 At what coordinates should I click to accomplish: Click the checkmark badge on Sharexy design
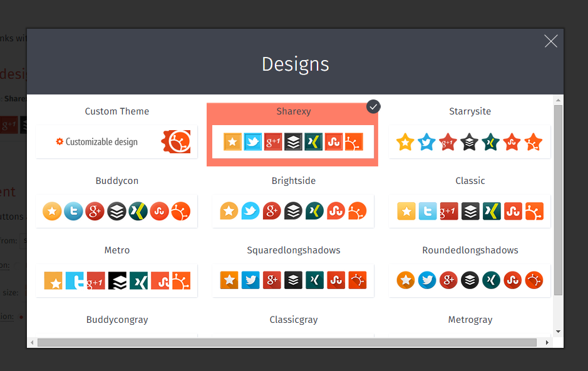373,107
